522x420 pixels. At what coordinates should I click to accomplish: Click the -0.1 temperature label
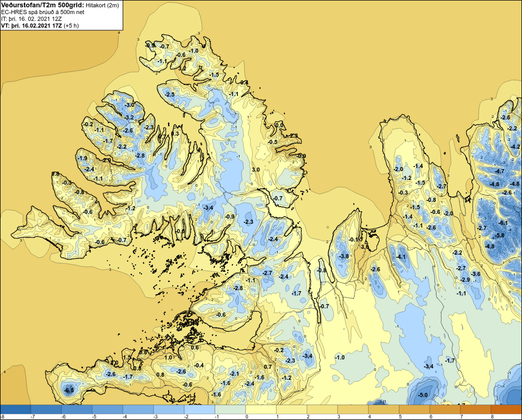pos(353,239)
